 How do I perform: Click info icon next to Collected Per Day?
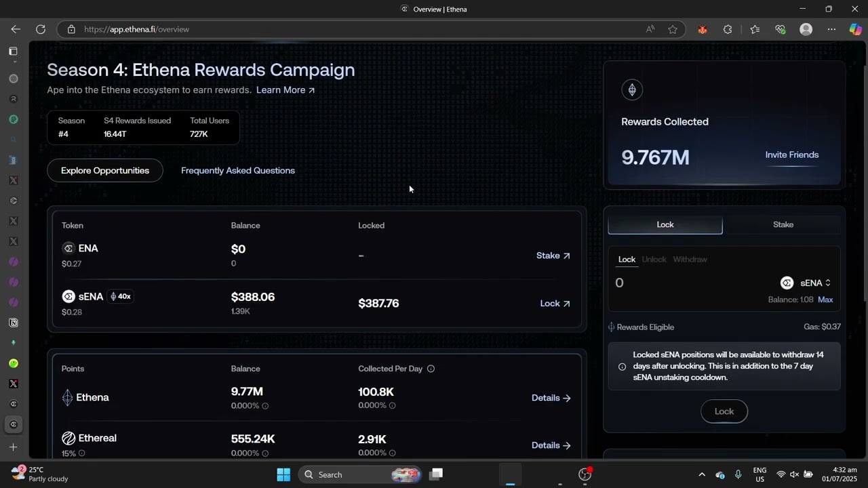click(x=431, y=369)
